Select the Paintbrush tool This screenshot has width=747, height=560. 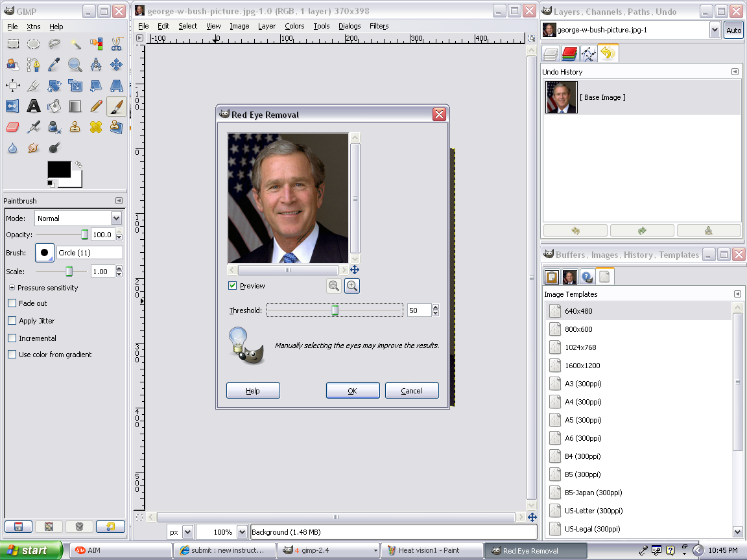point(116,106)
